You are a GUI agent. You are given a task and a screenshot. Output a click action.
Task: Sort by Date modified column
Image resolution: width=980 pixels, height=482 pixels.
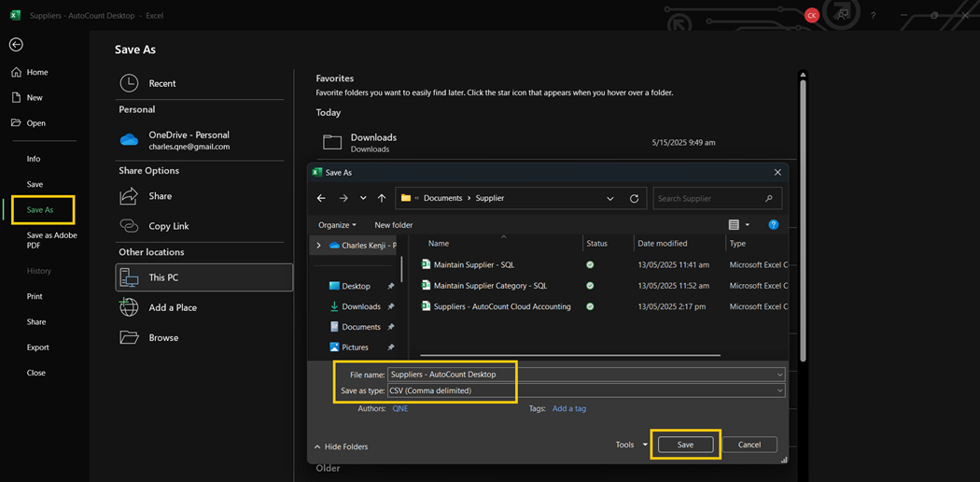[x=662, y=244]
